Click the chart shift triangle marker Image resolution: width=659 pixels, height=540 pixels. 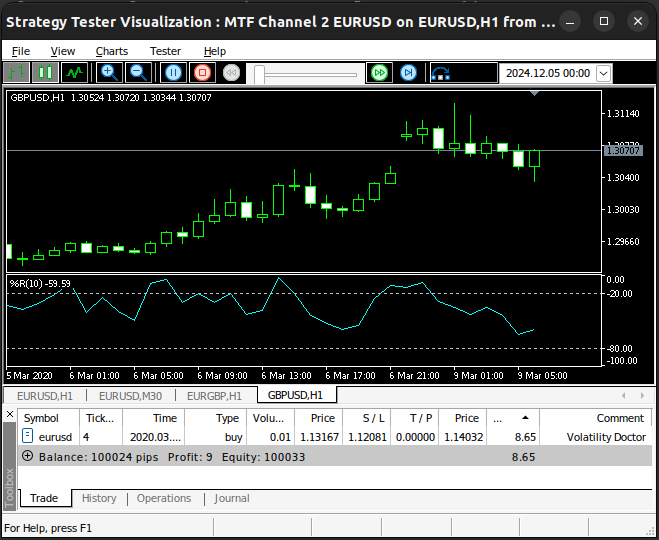(534, 93)
